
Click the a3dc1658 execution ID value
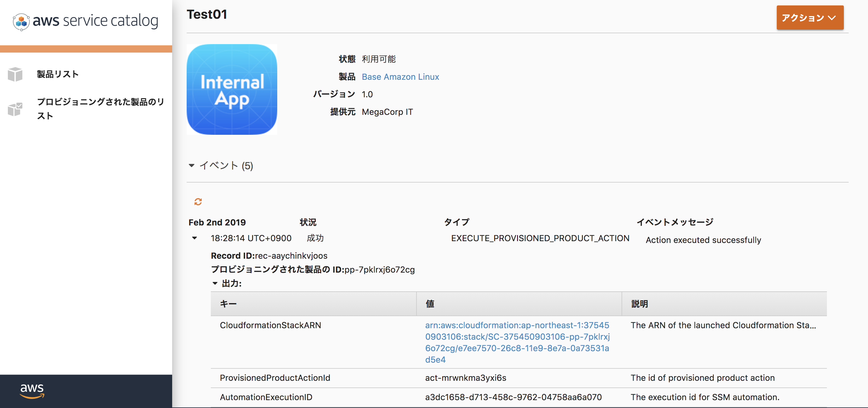[513, 397]
